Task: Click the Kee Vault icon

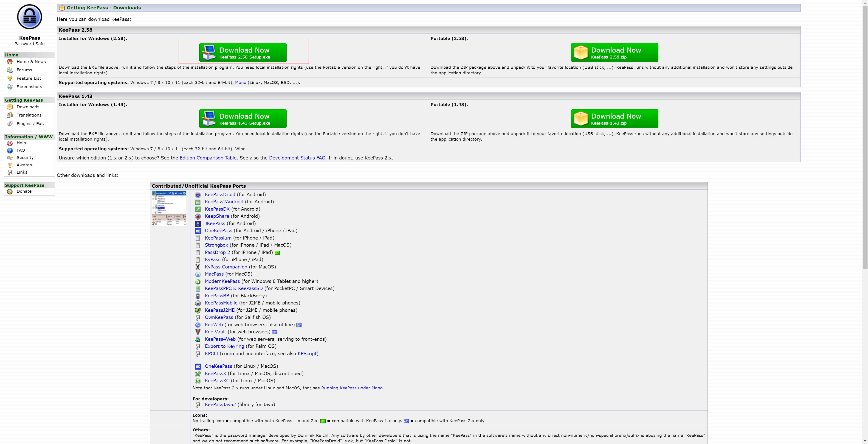Action: [198, 332]
